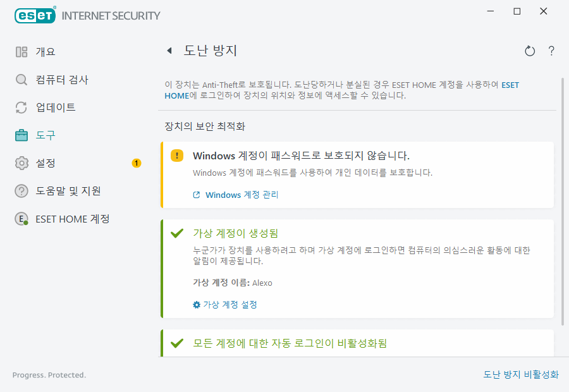Screen dimensions: 569x392
Task: Select the Update sidebar refresh icon
Action: coord(21,107)
